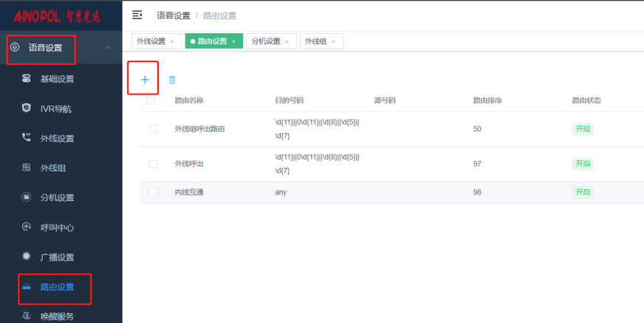Open 广播设置 in the sidebar
This screenshot has width=644, height=323.
pos(57,257)
